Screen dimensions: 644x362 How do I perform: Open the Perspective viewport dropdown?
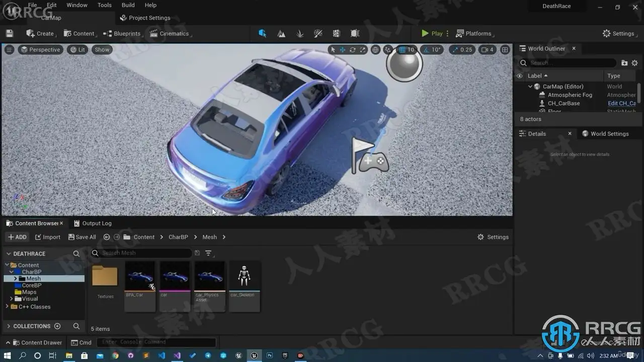coord(40,50)
